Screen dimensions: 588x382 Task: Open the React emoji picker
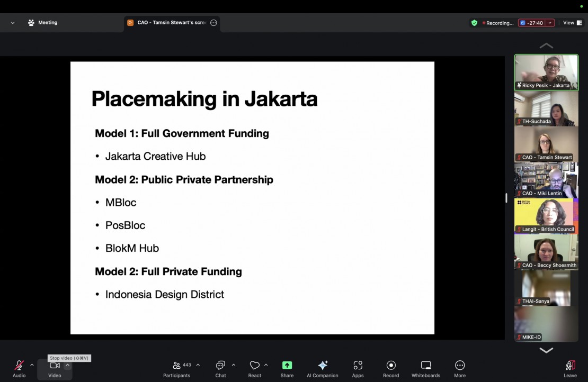pyautogui.click(x=255, y=368)
